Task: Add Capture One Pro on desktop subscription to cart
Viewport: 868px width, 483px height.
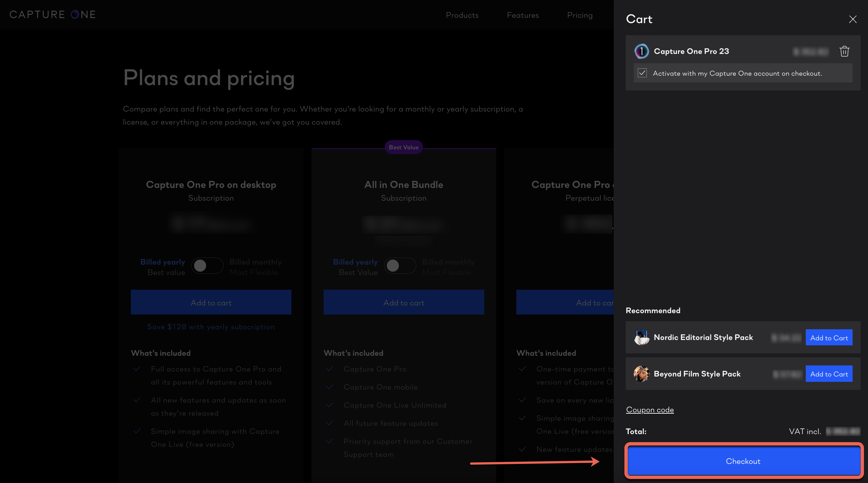Action: (x=211, y=302)
